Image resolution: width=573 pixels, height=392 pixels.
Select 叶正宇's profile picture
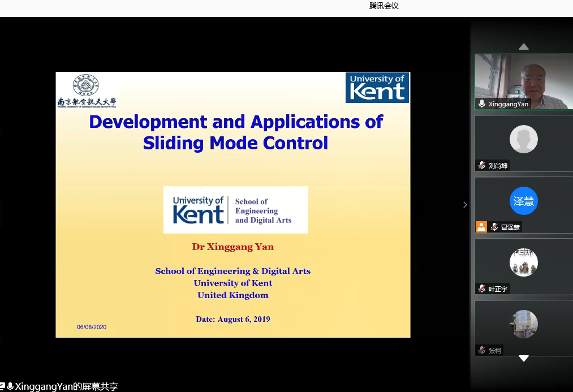(x=523, y=262)
